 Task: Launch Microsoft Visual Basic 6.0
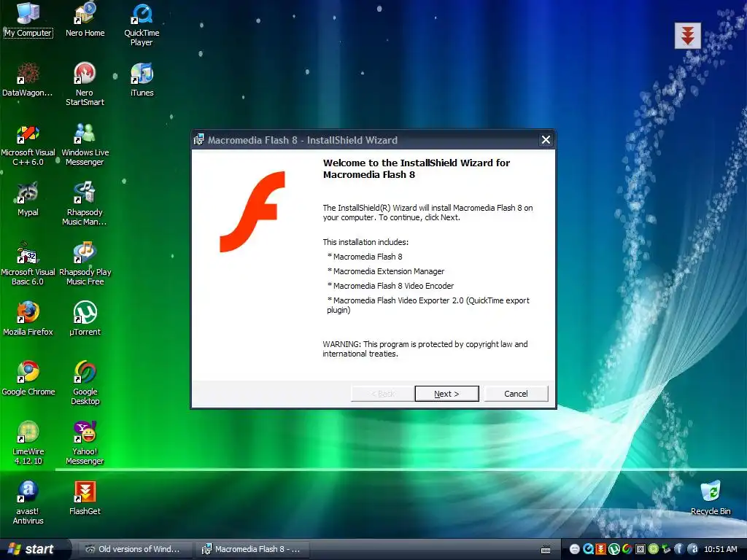28,264
